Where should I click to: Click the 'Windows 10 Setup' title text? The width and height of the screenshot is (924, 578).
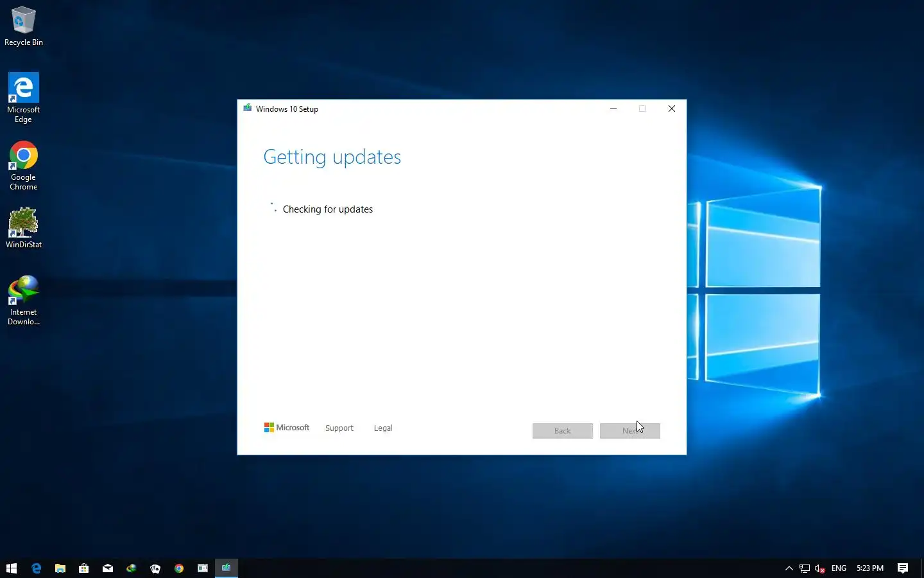[x=287, y=109]
